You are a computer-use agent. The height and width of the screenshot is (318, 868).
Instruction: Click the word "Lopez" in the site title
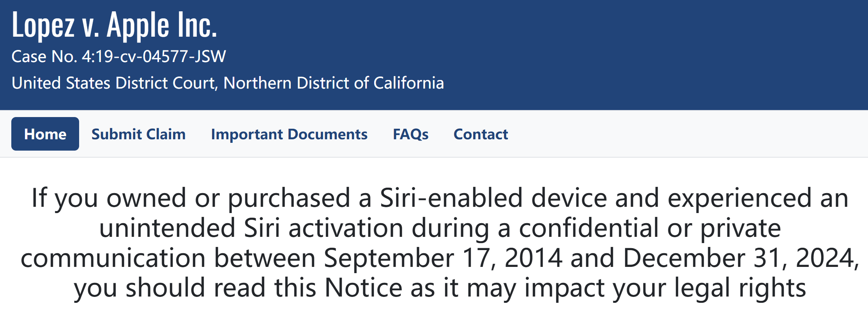coord(43,25)
